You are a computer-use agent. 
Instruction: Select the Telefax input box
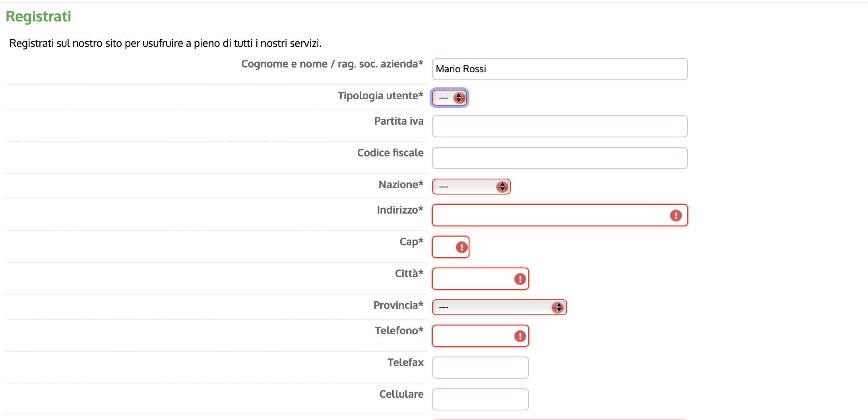480,368
